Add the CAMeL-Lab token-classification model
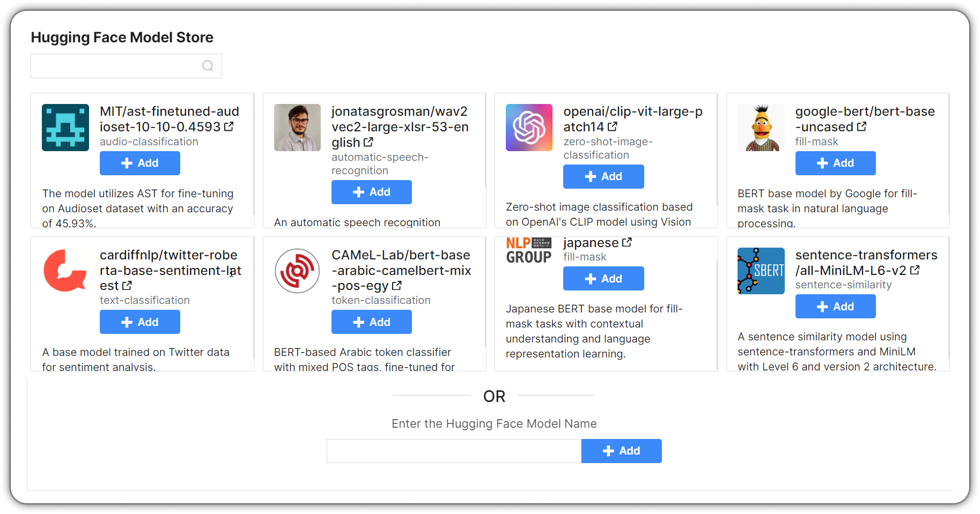The image size is (980, 514). tap(372, 322)
